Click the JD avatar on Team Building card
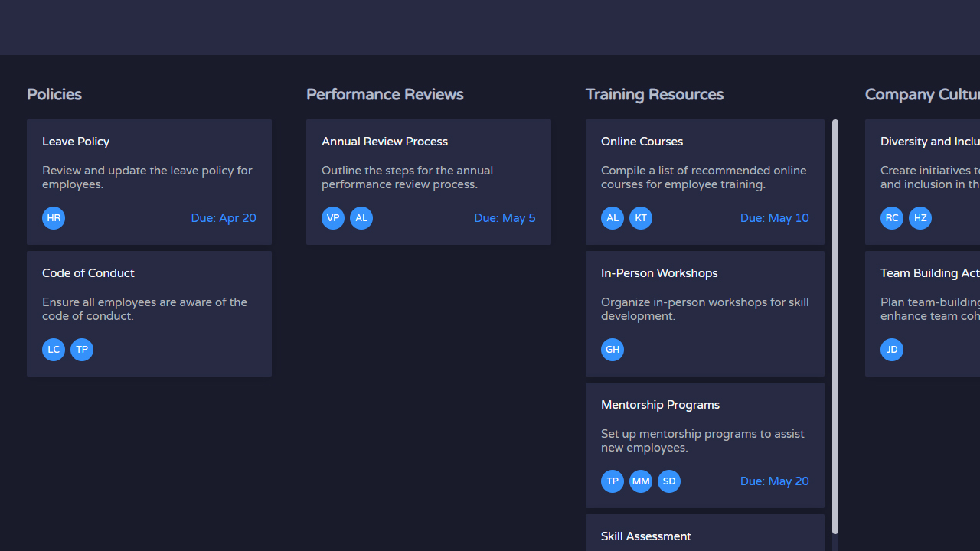 (892, 350)
